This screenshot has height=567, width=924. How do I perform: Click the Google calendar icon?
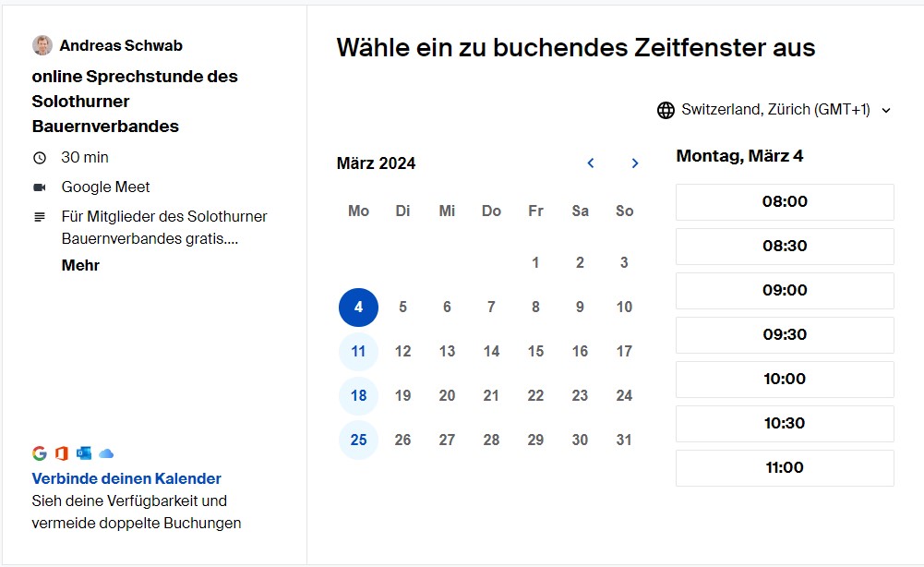pyautogui.click(x=40, y=453)
